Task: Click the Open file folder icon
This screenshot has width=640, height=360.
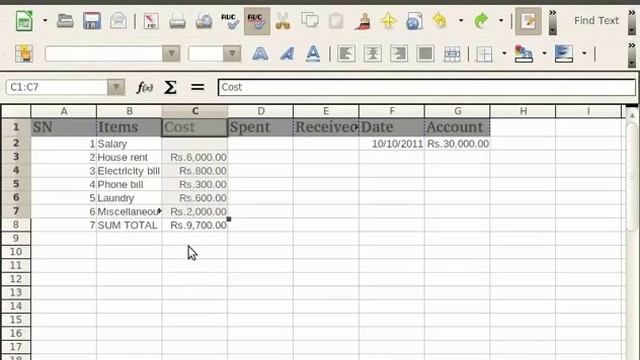Action: click(65, 20)
